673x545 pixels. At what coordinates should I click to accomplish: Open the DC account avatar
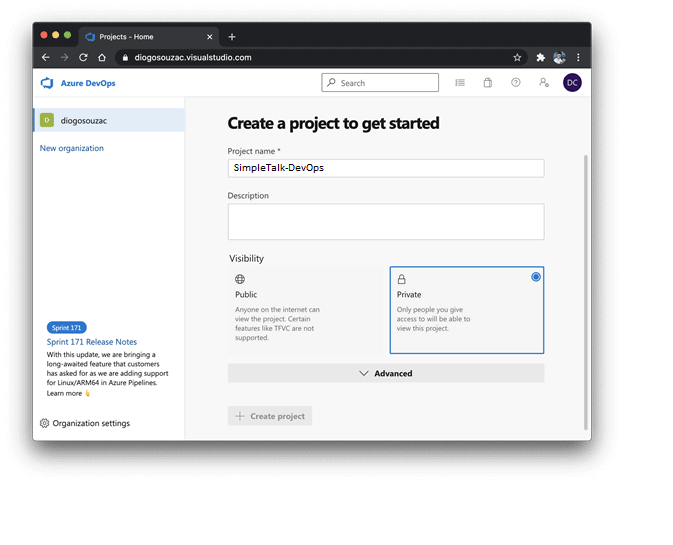pos(572,82)
